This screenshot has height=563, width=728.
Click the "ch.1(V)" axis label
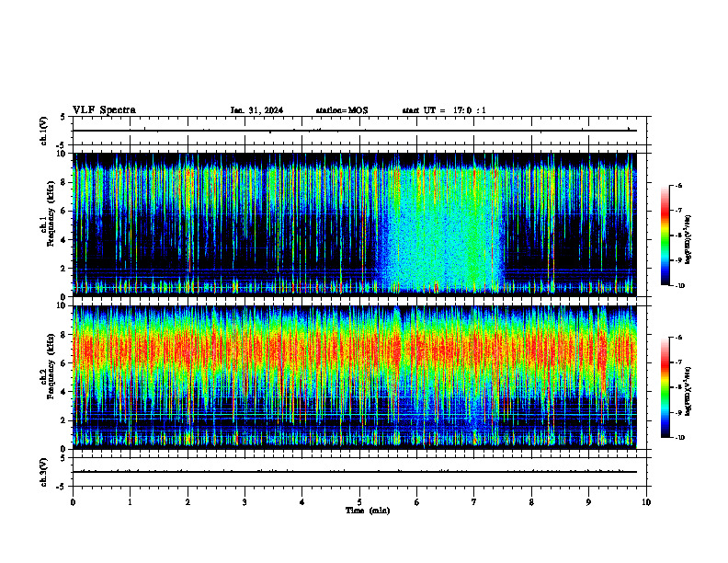(x=44, y=131)
